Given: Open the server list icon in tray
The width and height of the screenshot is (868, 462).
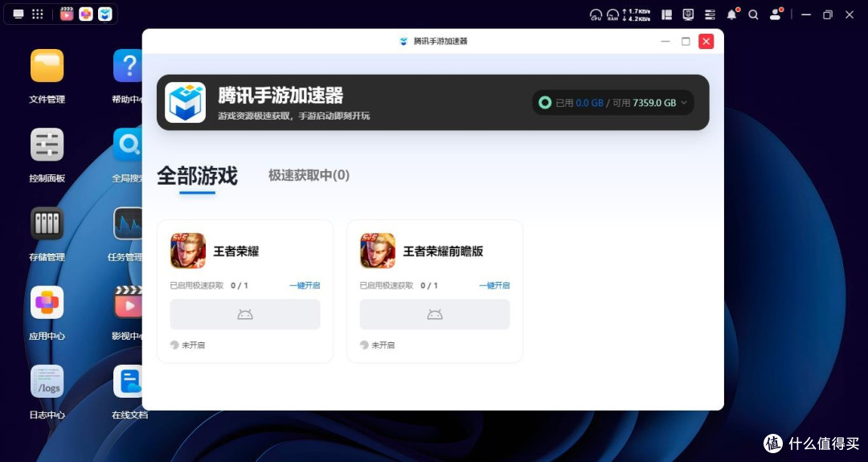Looking at the screenshot, I should 710,15.
